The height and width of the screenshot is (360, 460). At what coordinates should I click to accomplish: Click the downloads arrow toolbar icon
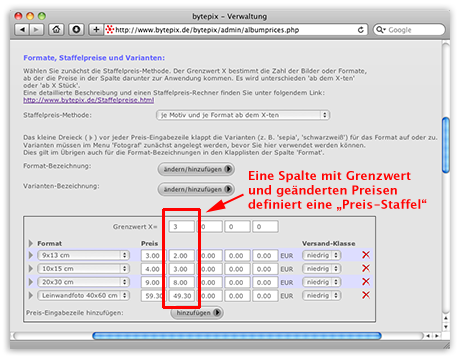pyautogui.click(x=76, y=30)
